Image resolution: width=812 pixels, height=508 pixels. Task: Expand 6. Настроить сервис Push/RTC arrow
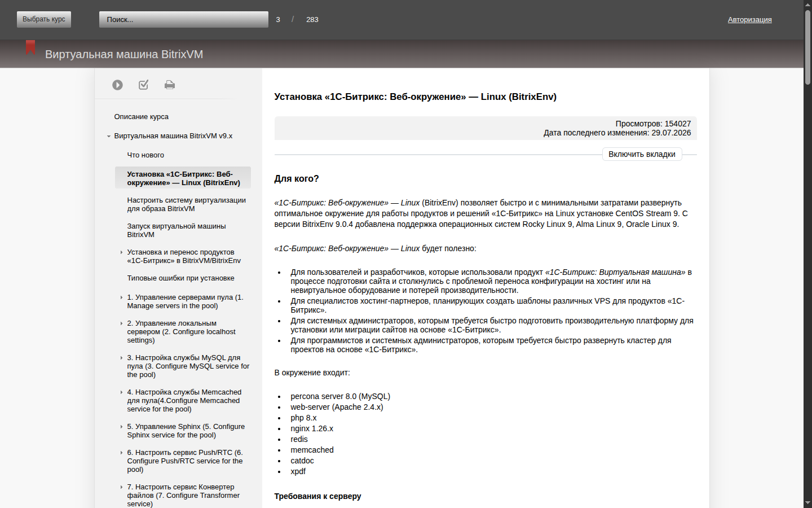121,453
